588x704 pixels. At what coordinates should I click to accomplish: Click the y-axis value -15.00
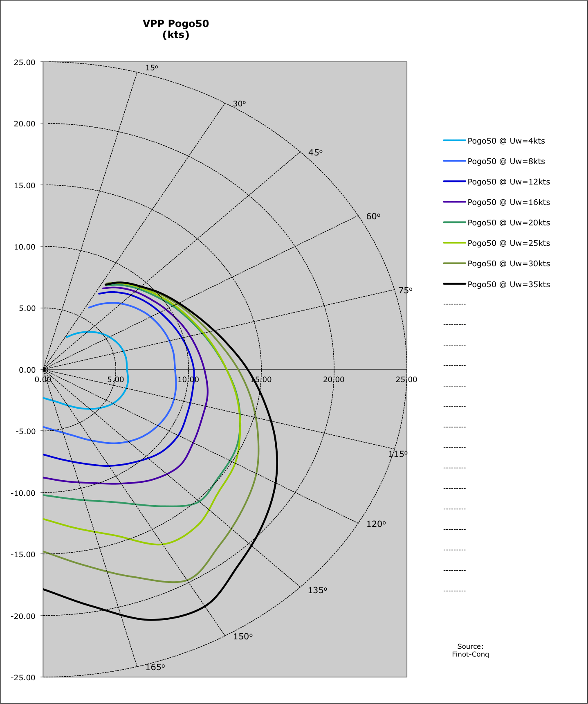coord(23,554)
